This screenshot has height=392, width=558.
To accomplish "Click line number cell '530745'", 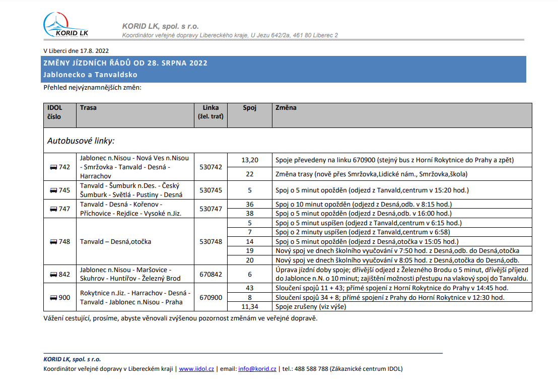I will (x=211, y=190).
